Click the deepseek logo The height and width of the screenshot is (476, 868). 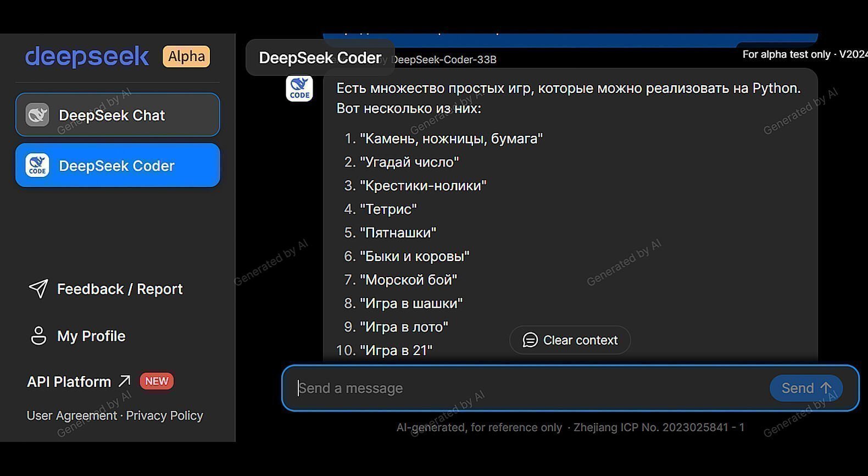click(x=87, y=56)
